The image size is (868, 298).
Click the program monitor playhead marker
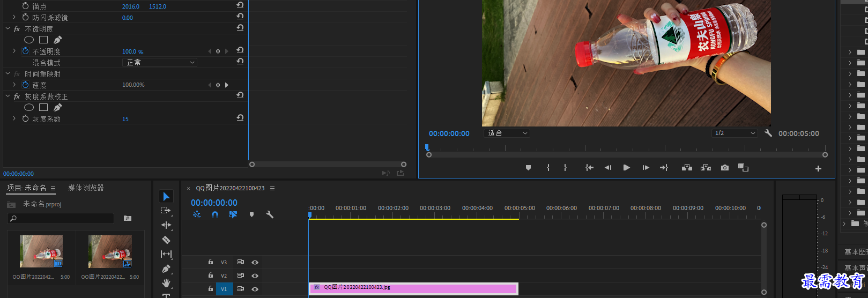coord(427,147)
